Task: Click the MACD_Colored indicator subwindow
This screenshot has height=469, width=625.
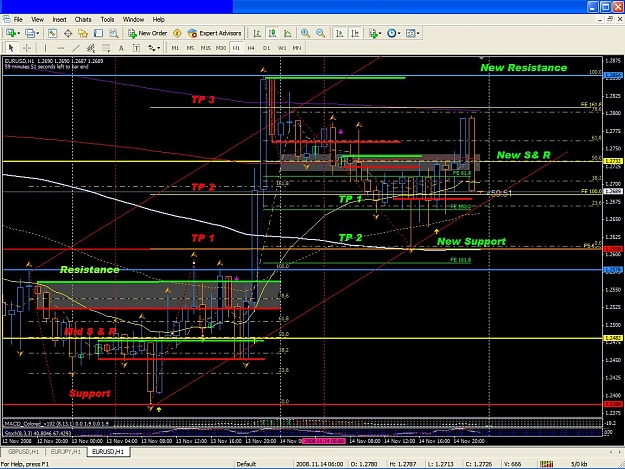Action: (x=302, y=423)
